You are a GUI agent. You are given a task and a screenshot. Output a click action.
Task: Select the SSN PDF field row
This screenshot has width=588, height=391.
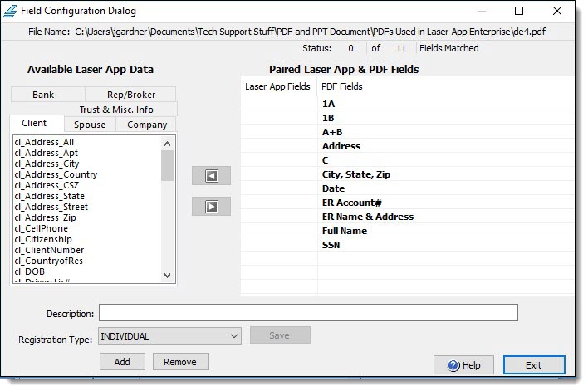click(x=331, y=245)
